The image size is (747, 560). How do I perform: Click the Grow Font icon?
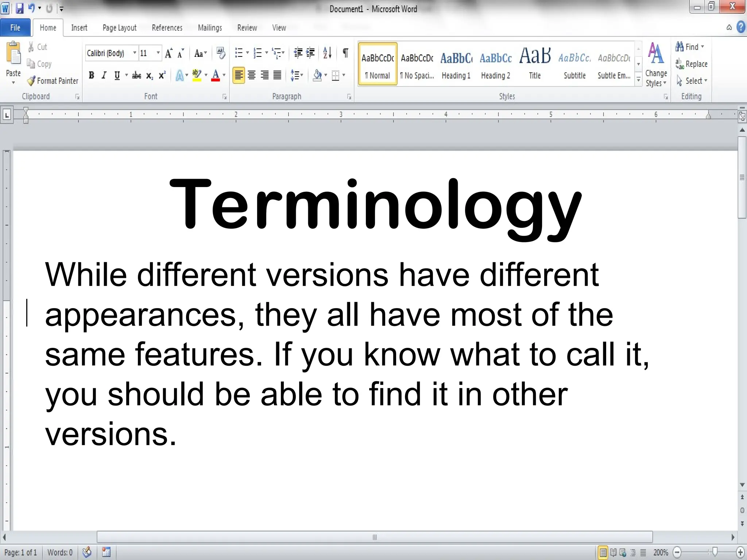pyautogui.click(x=169, y=53)
